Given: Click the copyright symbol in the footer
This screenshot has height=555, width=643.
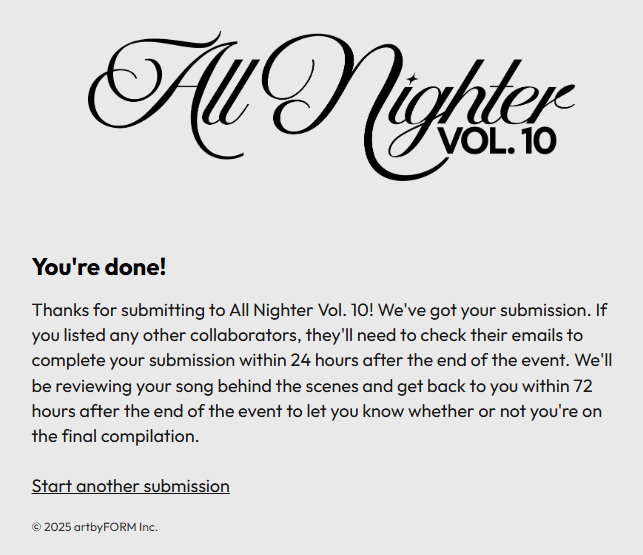Looking at the screenshot, I should click(36, 527).
